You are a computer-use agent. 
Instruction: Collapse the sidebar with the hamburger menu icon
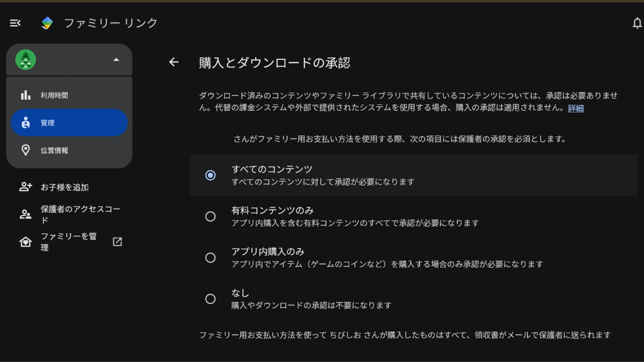(x=15, y=23)
